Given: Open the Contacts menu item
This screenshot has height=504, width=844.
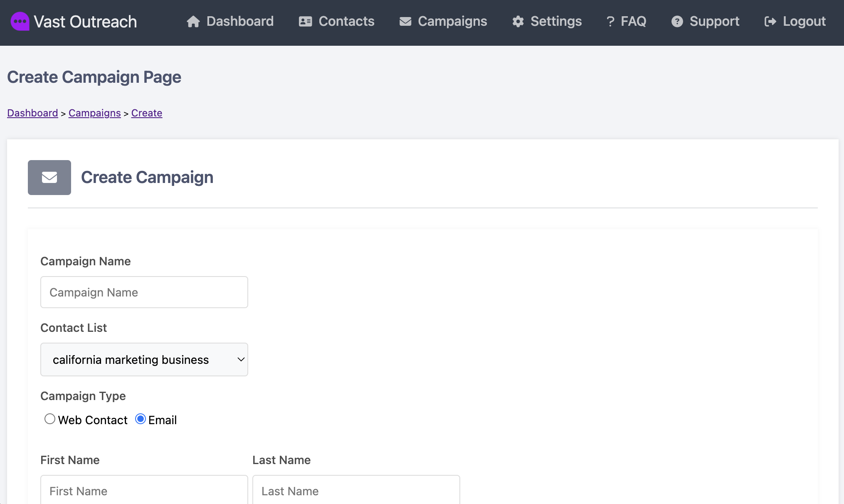Looking at the screenshot, I should click(337, 22).
